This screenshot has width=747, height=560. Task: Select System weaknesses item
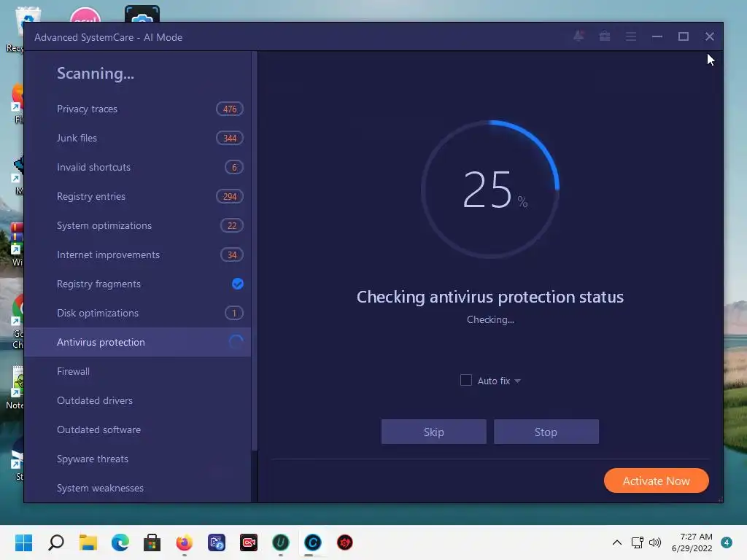(x=137, y=488)
